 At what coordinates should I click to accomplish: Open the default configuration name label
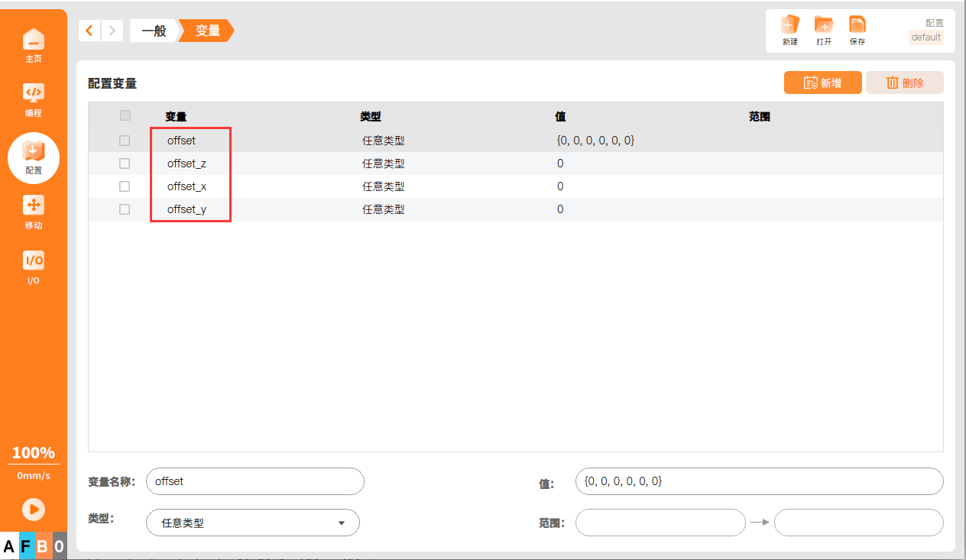coord(925,37)
